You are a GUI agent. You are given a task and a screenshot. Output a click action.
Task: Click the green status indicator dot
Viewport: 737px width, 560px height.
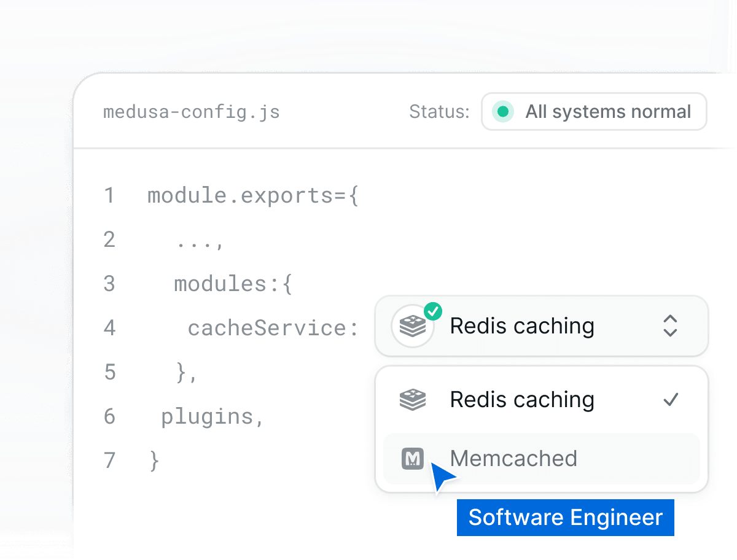pos(503,112)
